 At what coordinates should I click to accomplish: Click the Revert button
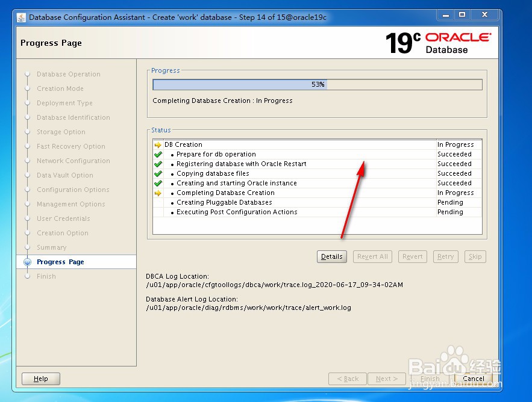tap(413, 256)
